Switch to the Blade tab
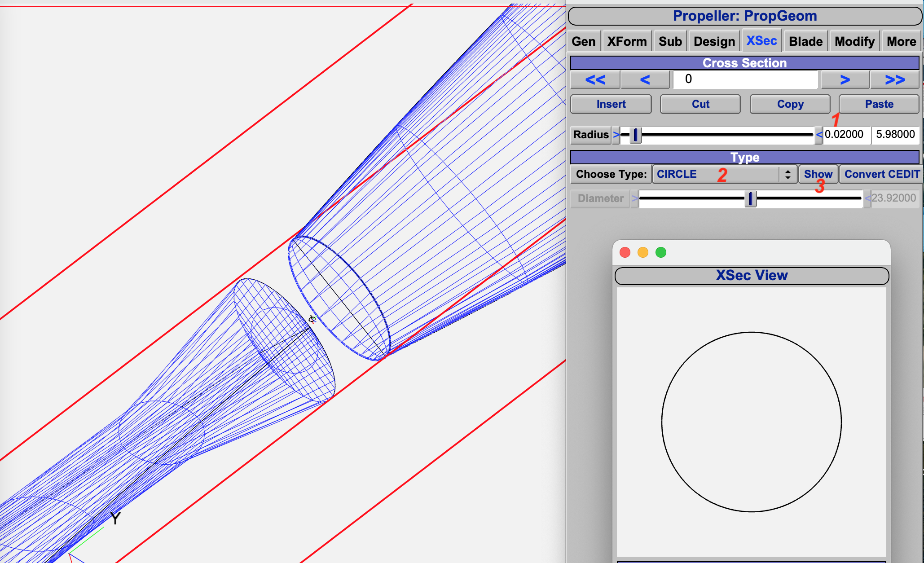Image resolution: width=924 pixels, height=563 pixels. 805,42
